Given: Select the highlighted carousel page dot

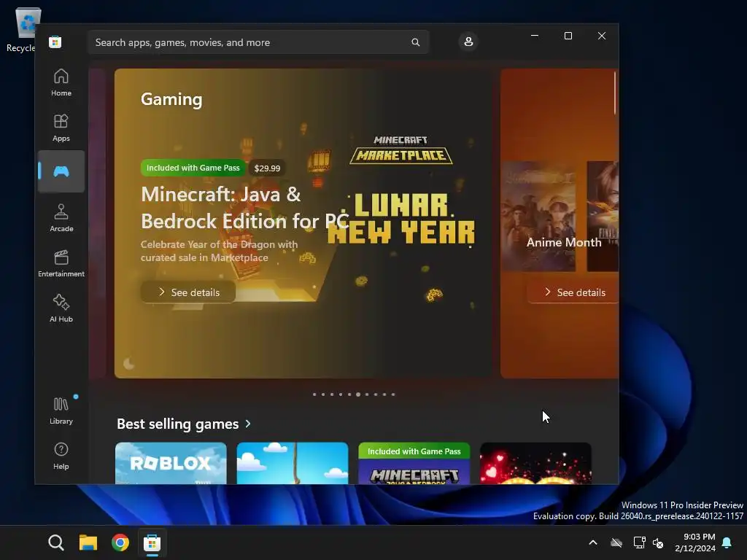Looking at the screenshot, I should tap(358, 394).
